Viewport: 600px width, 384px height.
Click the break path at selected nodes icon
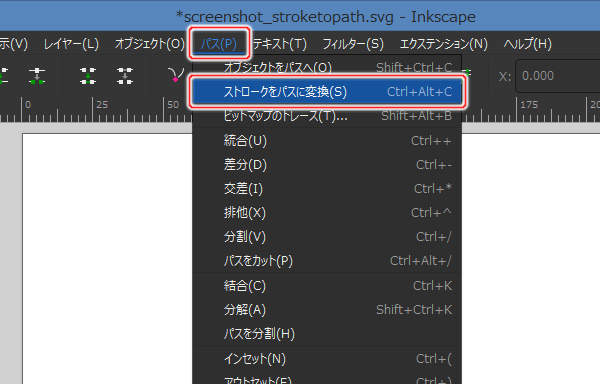click(x=37, y=75)
